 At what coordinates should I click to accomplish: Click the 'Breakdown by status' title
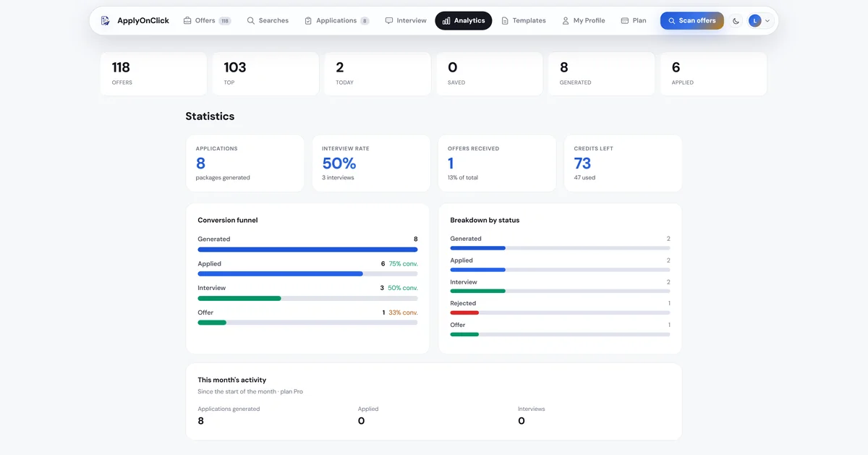tap(485, 221)
